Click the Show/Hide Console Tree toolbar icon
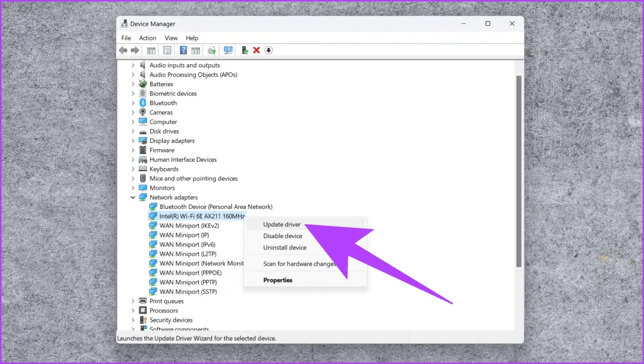The height and width of the screenshot is (364, 644). click(x=151, y=50)
